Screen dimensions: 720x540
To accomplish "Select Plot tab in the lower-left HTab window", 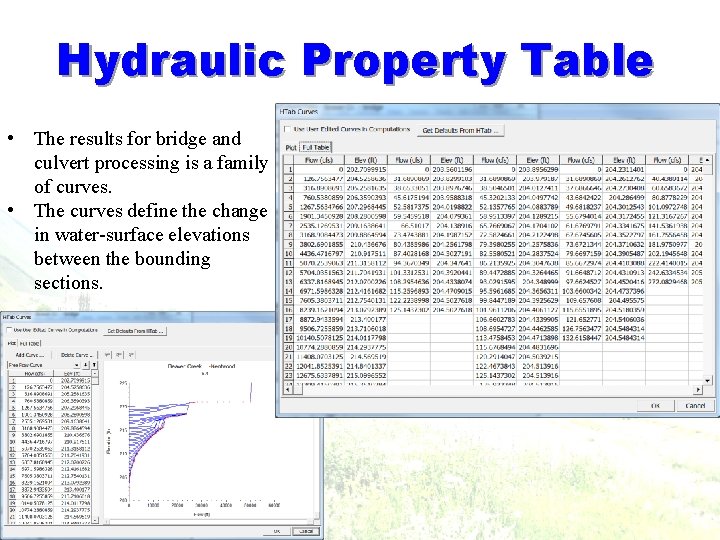I will pos(11,343).
